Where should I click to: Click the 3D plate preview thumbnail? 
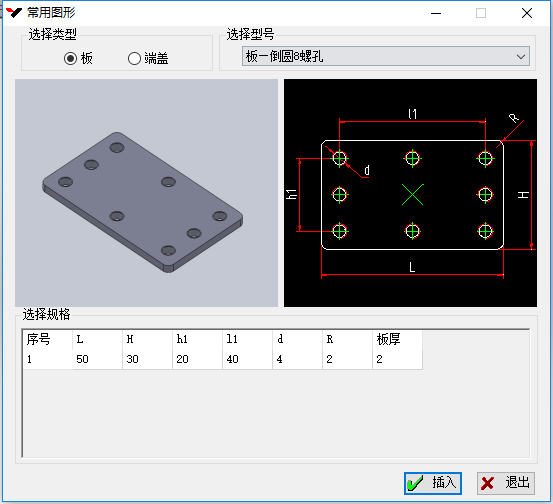click(x=146, y=193)
